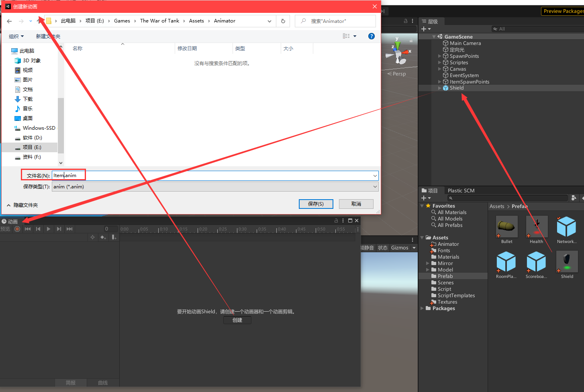The image size is (584, 392).
Task: Switch to the 曲线 tab in Animation window
Action: pos(103,382)
